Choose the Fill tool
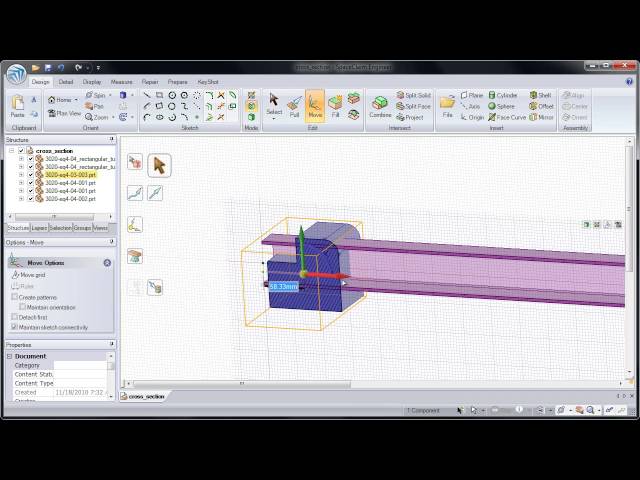640x480 pixels. pos(335,107)
